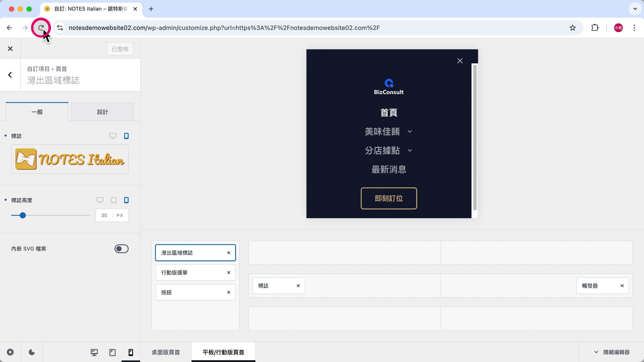This screenshot has height=362, width=644.
Task: Click the browser reload button
Action: click(x=41, y=27)
